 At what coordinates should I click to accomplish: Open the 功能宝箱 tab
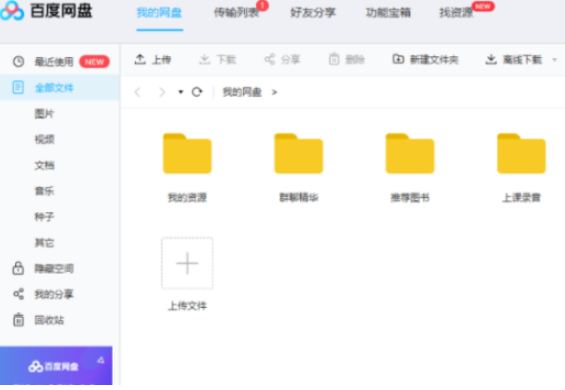tap(388, 13)
